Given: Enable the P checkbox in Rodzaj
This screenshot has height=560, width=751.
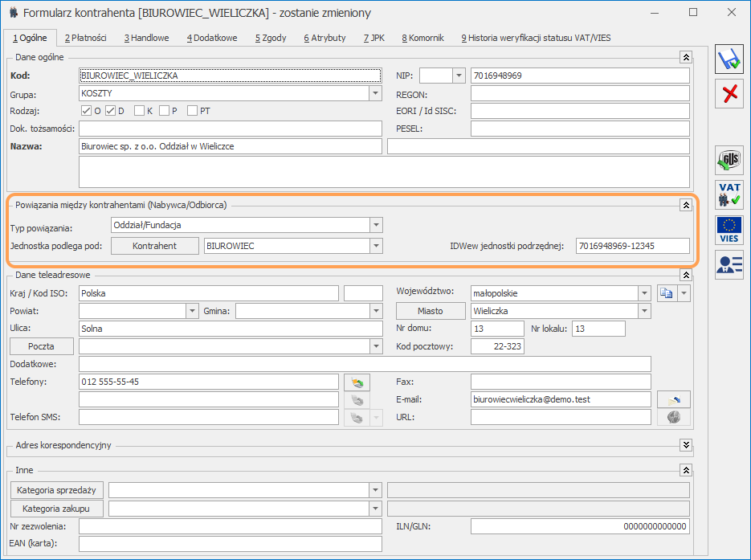Looking at the screenshot, I should 165,111.
